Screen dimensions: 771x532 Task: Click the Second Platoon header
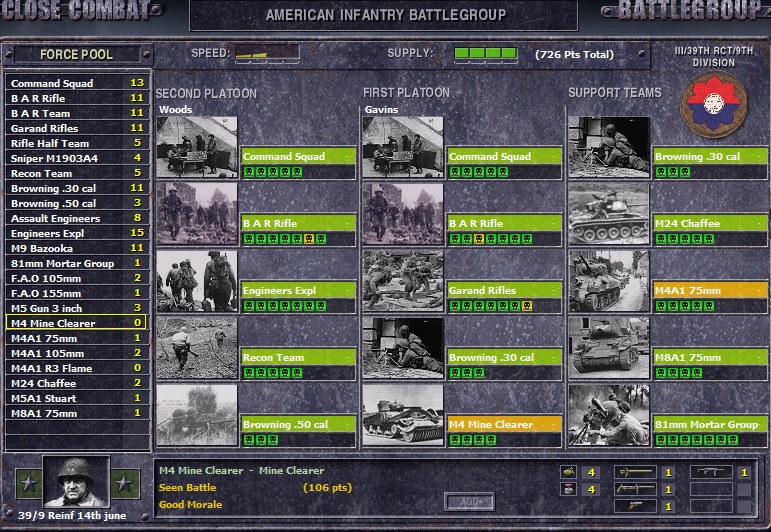(206, 93)
